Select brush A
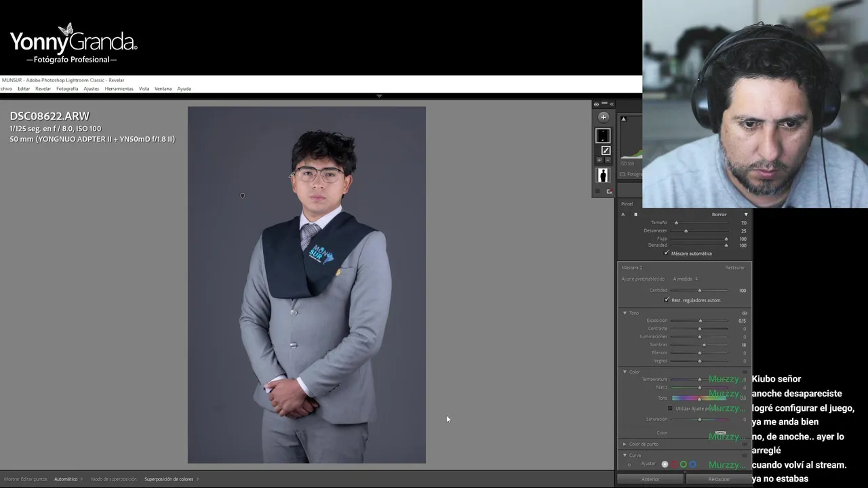Viewport: 868px width, 488px height. click(623, 215)
